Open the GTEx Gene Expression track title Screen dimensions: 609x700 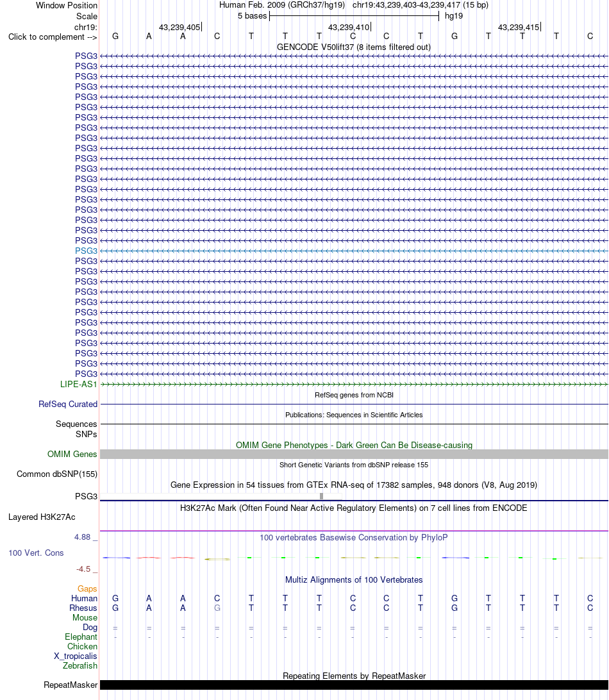354,485
